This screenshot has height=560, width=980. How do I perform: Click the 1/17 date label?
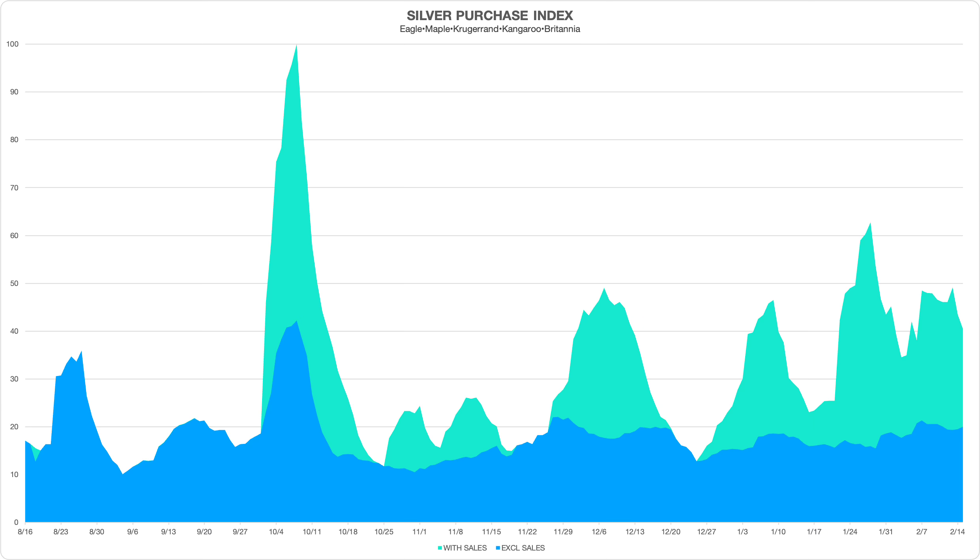814,532
